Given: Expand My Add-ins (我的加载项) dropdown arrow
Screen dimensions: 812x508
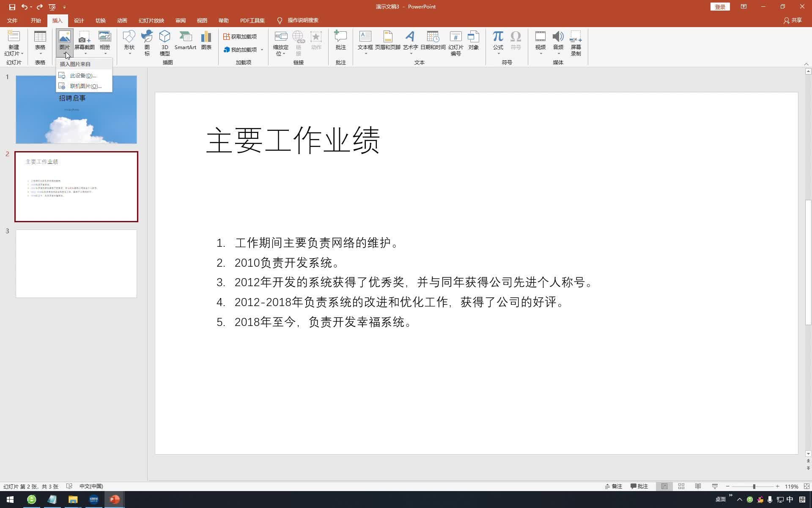Looking at the screenshot, I should click(262, 50).
